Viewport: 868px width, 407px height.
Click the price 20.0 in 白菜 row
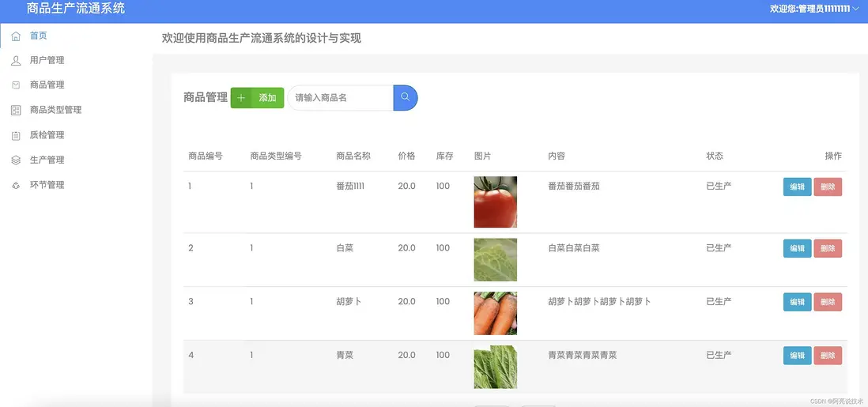point(406,247)
